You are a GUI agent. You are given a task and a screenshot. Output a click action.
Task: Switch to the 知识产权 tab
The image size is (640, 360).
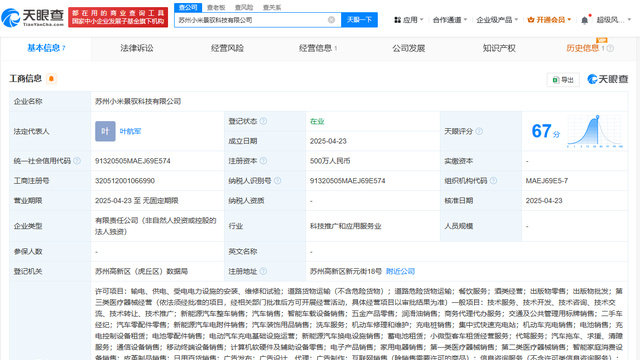(x=499, y=48)
